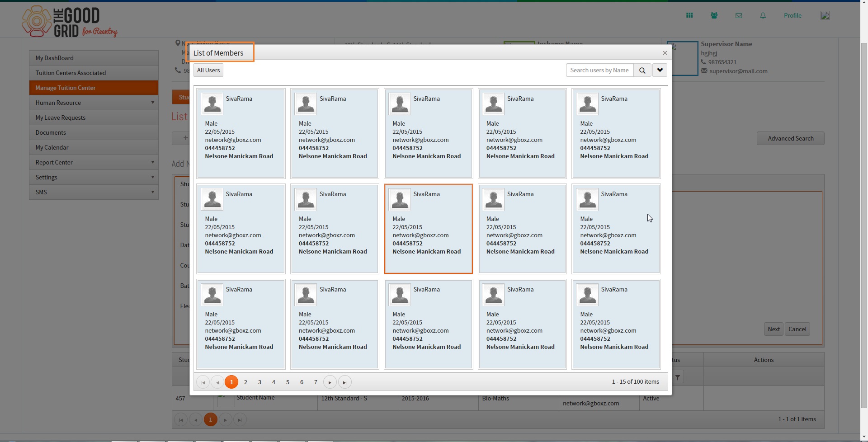Viewport: 868px width, 442px height.
Task: Click supervisor@mail.com email text
Action: click(738, 71)
